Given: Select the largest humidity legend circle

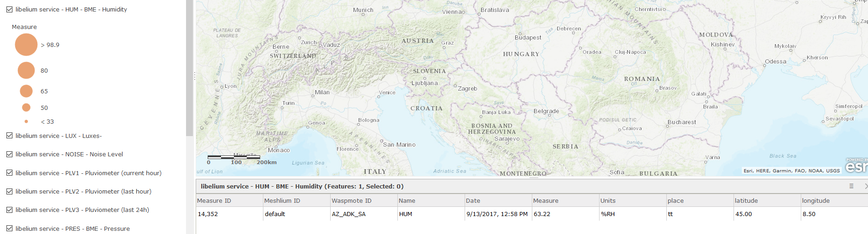Looking at the screenshot, I should 26,45.
